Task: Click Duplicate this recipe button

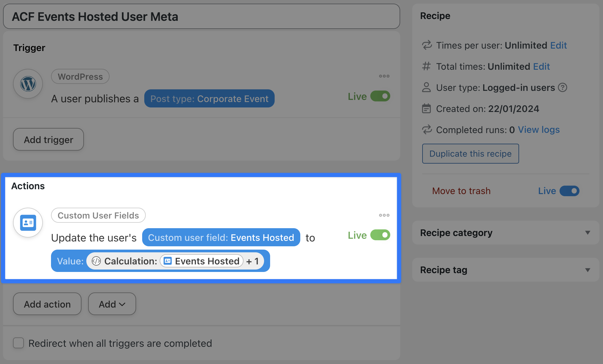Action: click(x=471, y=154)
